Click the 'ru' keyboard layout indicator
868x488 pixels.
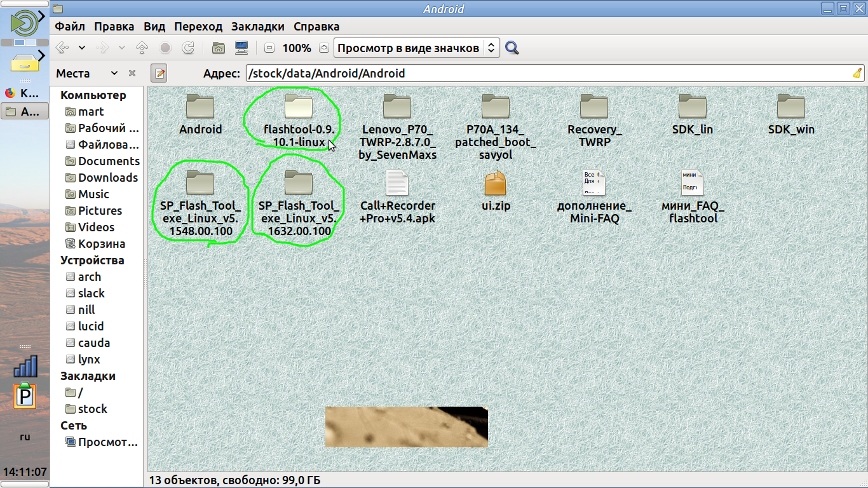pos(25,437)
